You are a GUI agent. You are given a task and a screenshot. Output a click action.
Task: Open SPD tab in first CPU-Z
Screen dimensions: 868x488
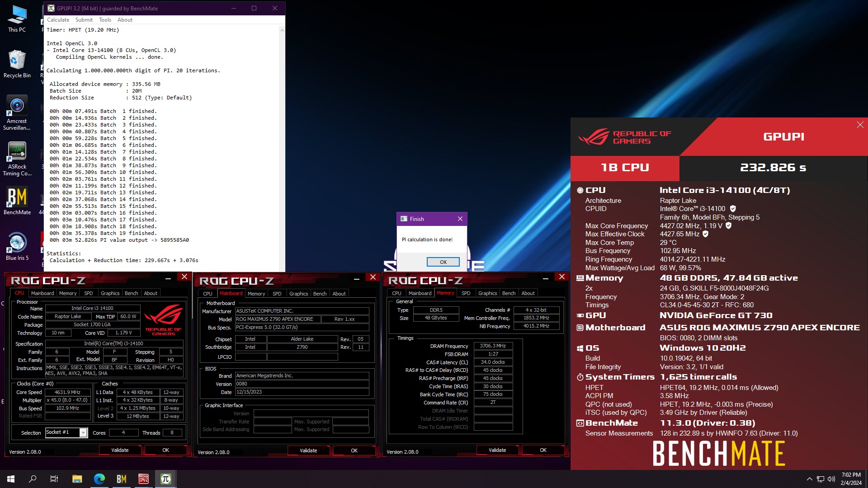(89, 293)
